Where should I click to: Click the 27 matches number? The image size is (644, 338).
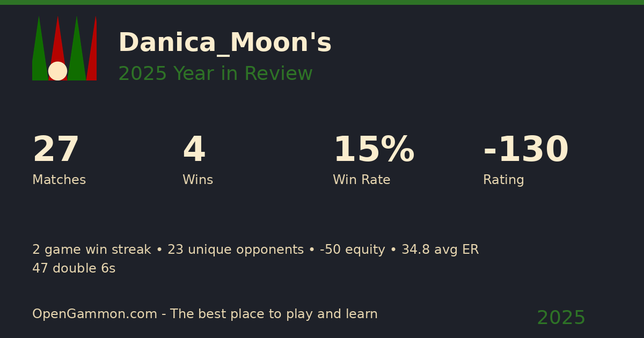coord(56,150)
